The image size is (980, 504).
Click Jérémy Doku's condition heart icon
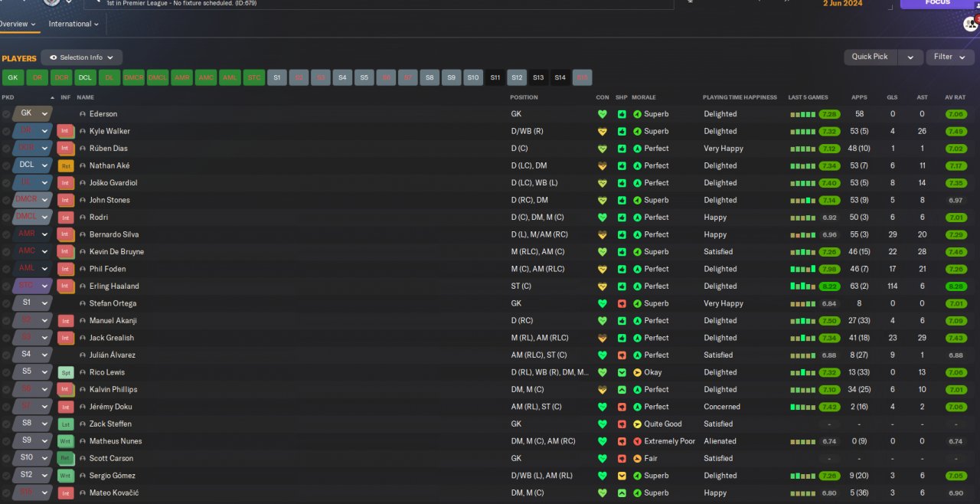(x=602, y=407)
